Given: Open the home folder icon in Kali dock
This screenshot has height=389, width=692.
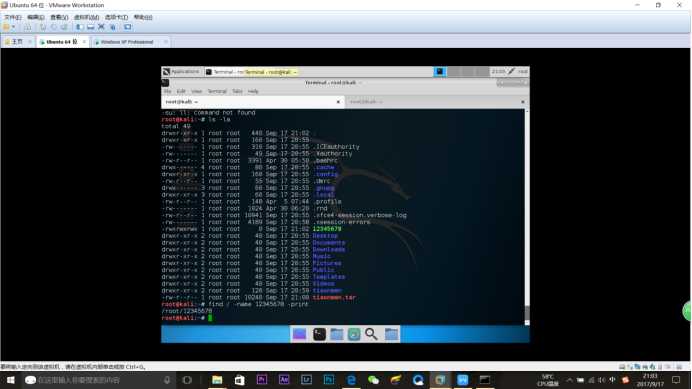Looking at the screenshot, I should 391,334.
